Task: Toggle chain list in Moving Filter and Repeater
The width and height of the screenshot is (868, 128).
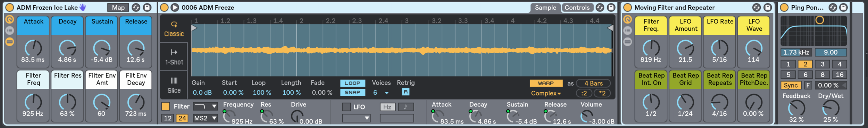Action: point(627,31)
